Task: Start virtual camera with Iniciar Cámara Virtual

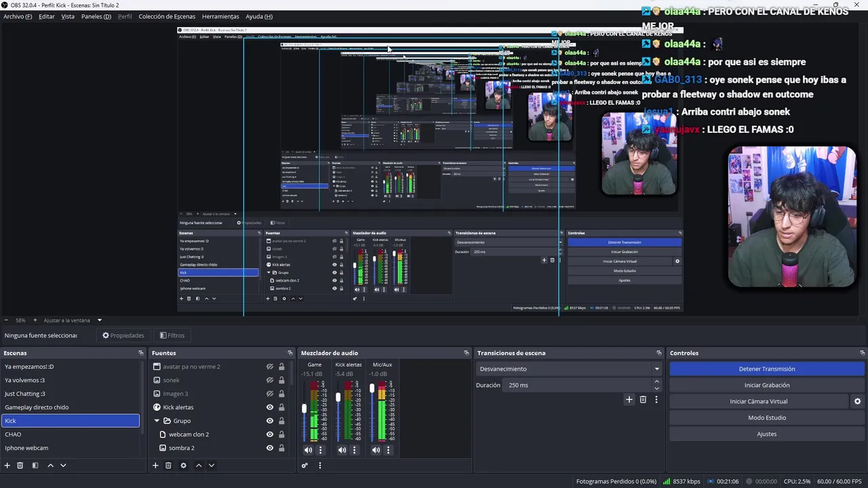Action: coord(759,401)
